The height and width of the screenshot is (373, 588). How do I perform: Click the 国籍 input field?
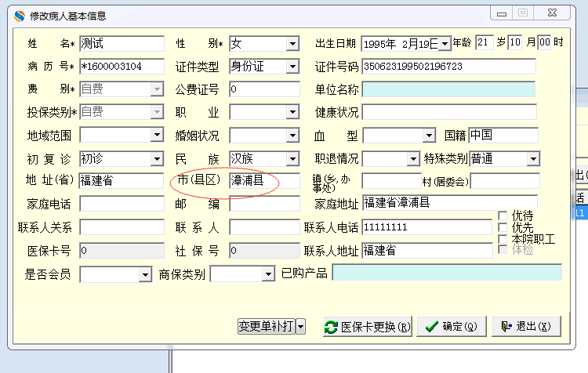tap(503, 135)
